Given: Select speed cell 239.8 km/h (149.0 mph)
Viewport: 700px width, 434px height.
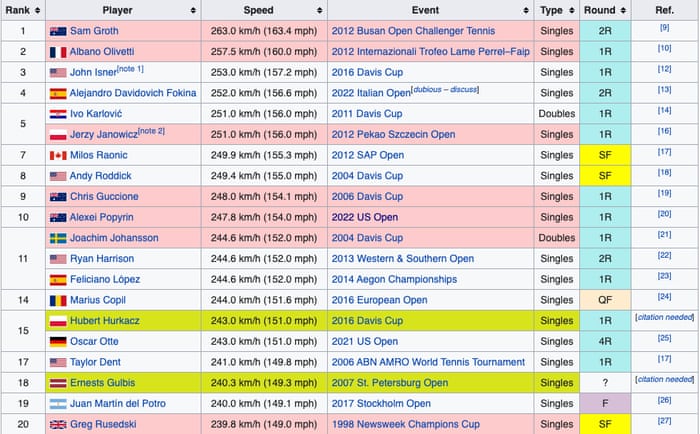Looking at the screenshot, I should (x=264, y=424).
